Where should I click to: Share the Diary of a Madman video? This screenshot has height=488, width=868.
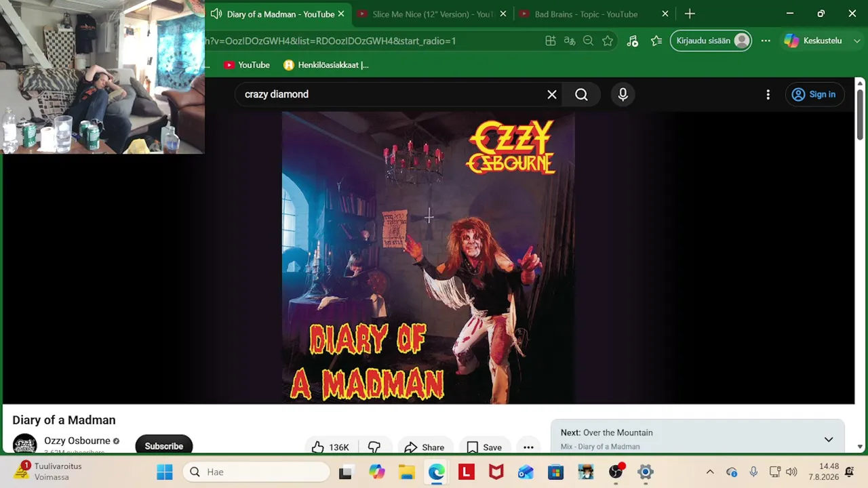point(425,447)
